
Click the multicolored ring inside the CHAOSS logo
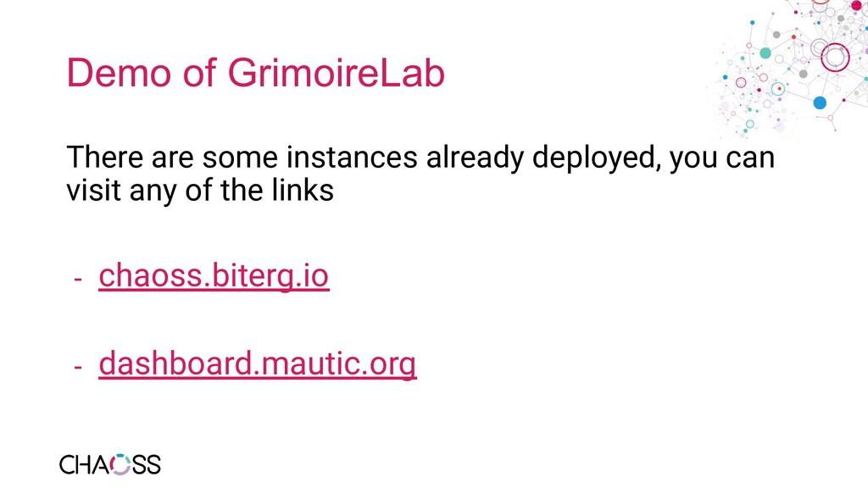click(120, 465)
